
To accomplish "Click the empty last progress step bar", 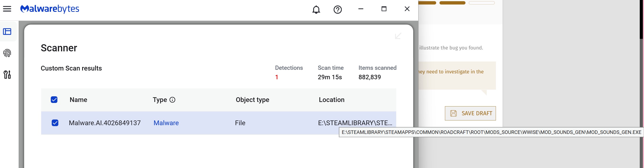I will coord(482,3).
